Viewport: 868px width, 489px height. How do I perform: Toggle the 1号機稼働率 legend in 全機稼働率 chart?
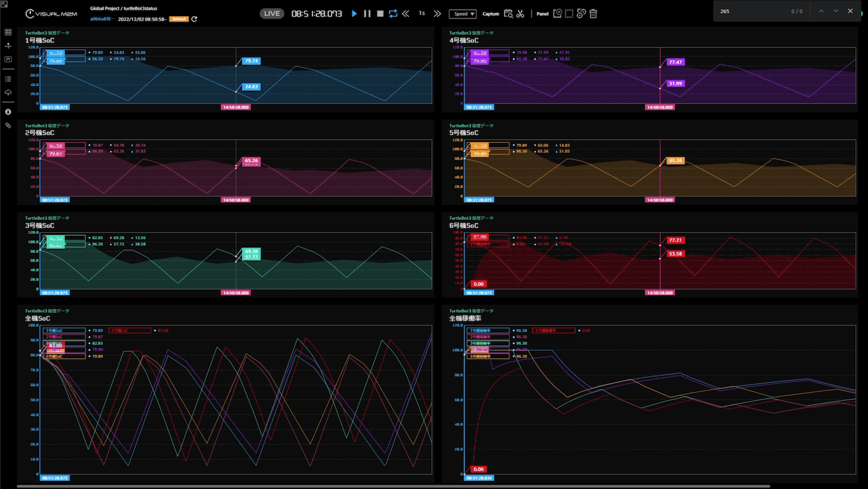[x=488, y=330]
